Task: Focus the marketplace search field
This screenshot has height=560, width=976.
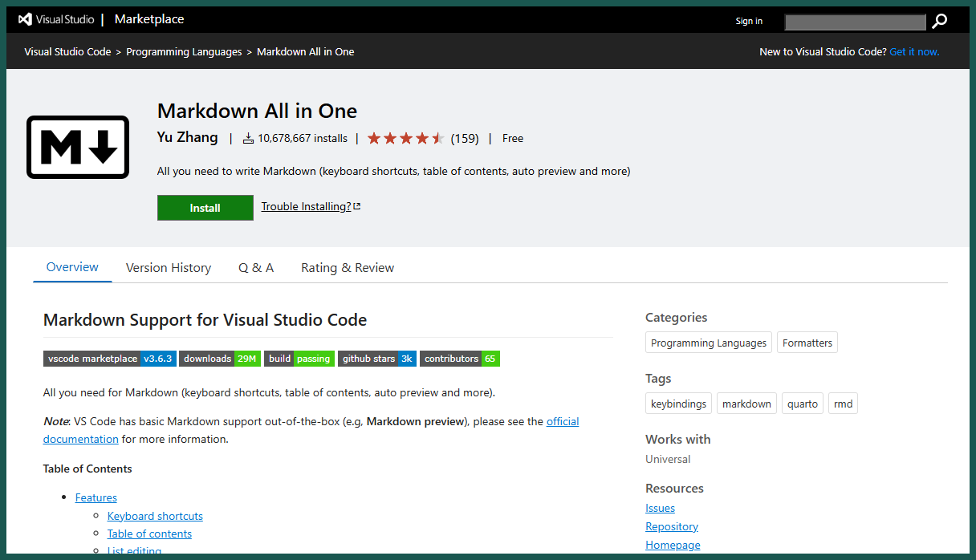Action: (855, 22)
